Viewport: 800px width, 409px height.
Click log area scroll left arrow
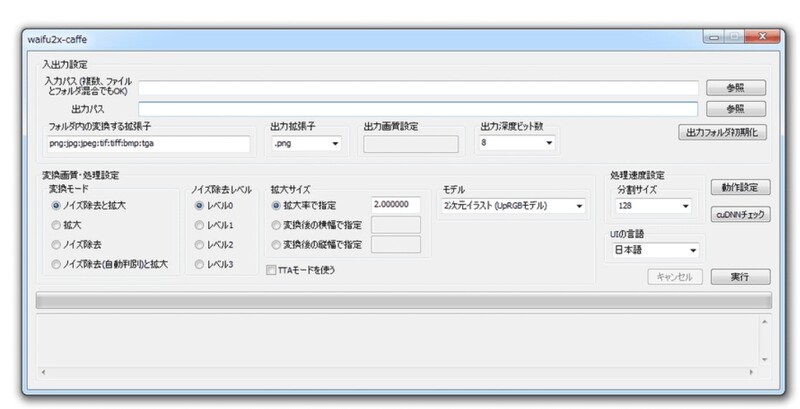tap(43, 372)
